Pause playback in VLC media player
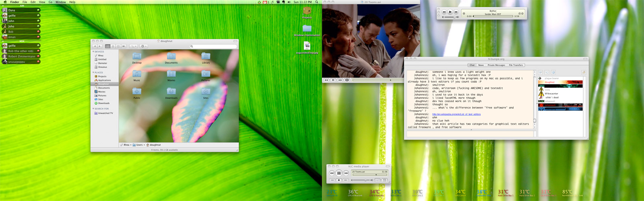 click(339, 173)
